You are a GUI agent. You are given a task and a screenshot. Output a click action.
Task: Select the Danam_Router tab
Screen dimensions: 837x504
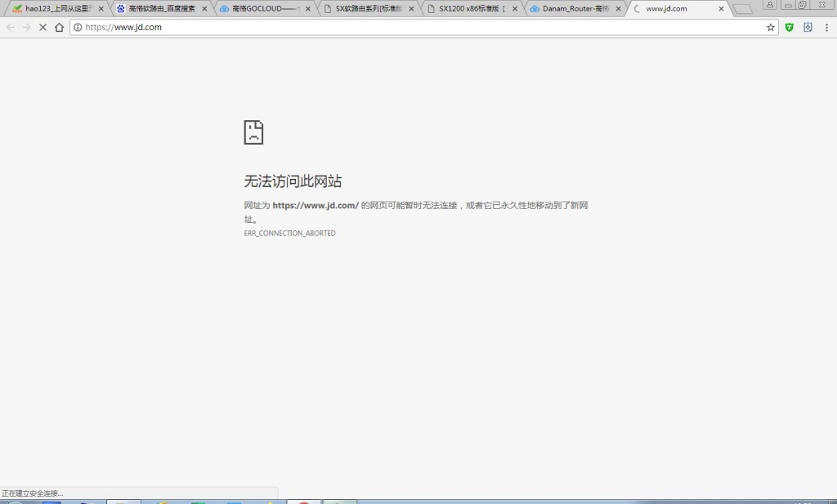pos(576,8)
